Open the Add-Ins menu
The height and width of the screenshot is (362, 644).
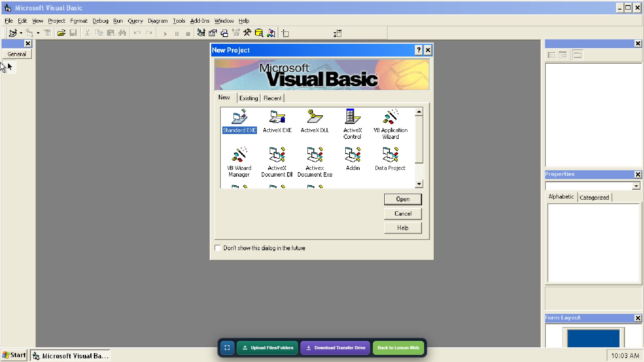point(200,21)
